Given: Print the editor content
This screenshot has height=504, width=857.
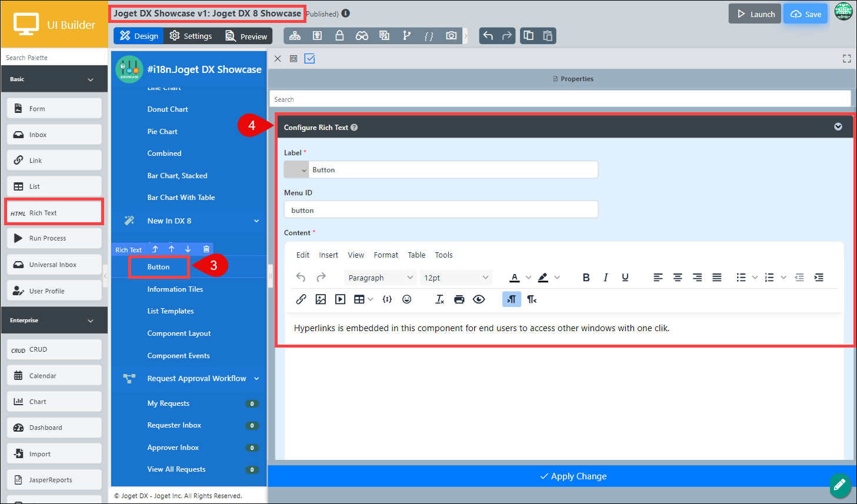Looking at the screenshot, I should click(459, 299).
